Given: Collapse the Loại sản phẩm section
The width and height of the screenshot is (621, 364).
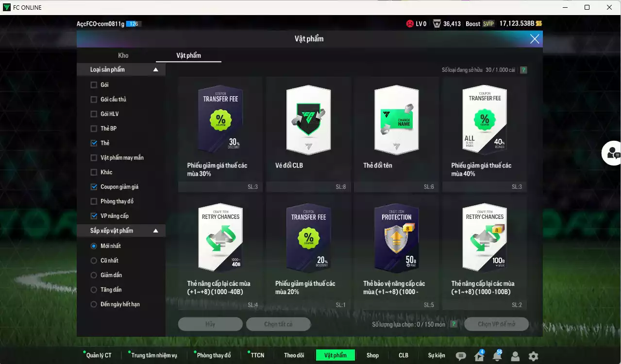Looking at the screenshot, I should [155, 69].
